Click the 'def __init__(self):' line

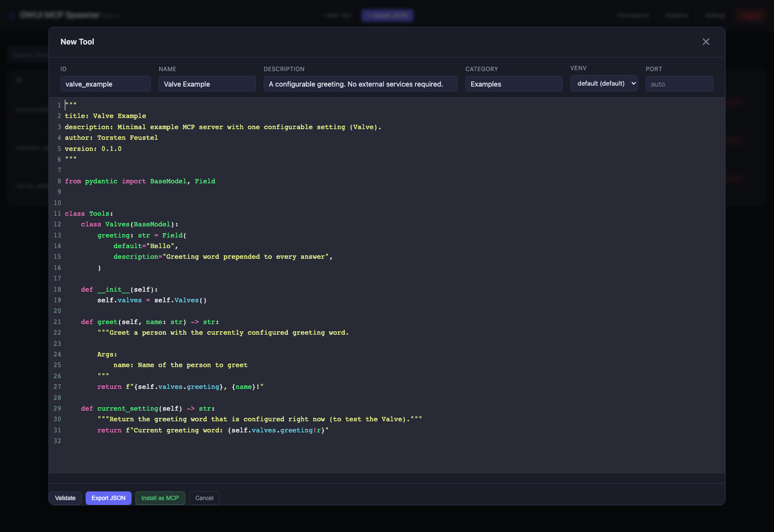pos(119,290)
